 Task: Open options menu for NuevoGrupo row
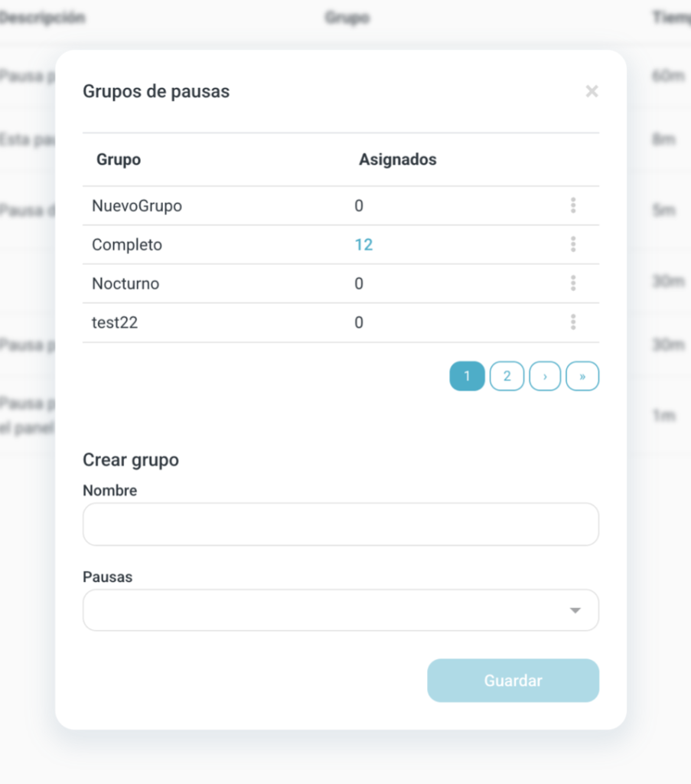click(x=573, y=206)
